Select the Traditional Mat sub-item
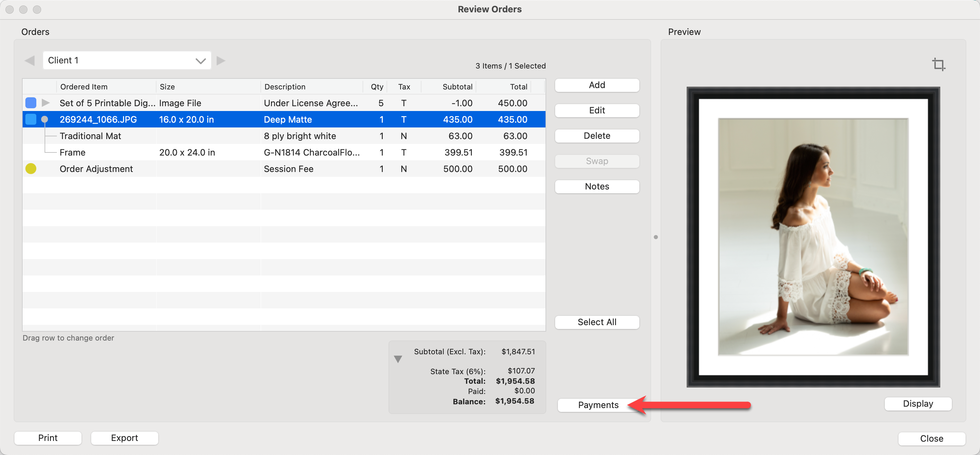 (x=90, y=136)
